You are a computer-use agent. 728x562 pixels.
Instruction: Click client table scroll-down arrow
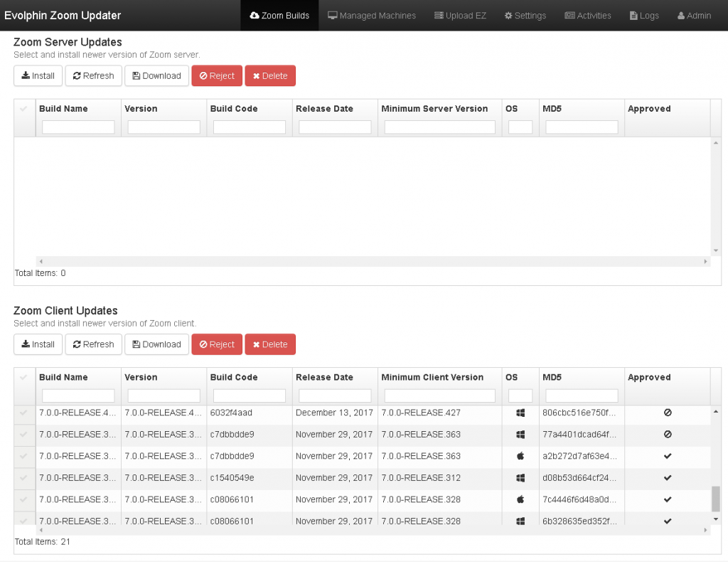coord(716,519)
